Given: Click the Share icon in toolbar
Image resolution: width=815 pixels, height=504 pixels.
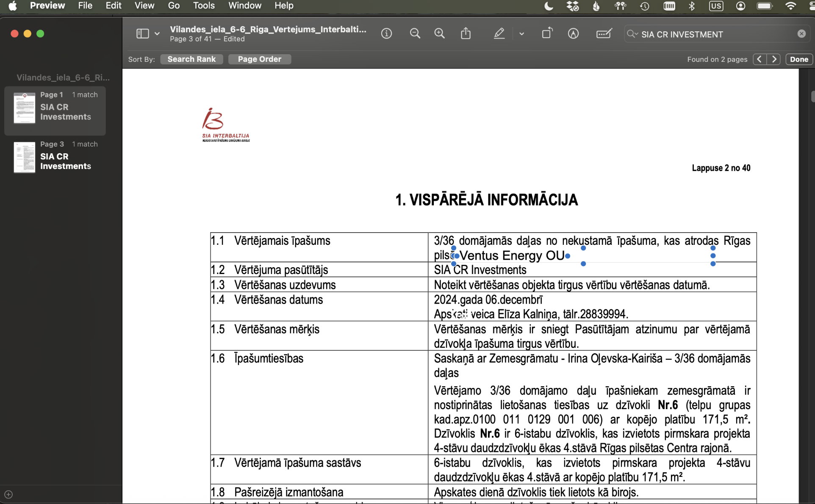Looking at the screenshot, I should click(466, 34).
